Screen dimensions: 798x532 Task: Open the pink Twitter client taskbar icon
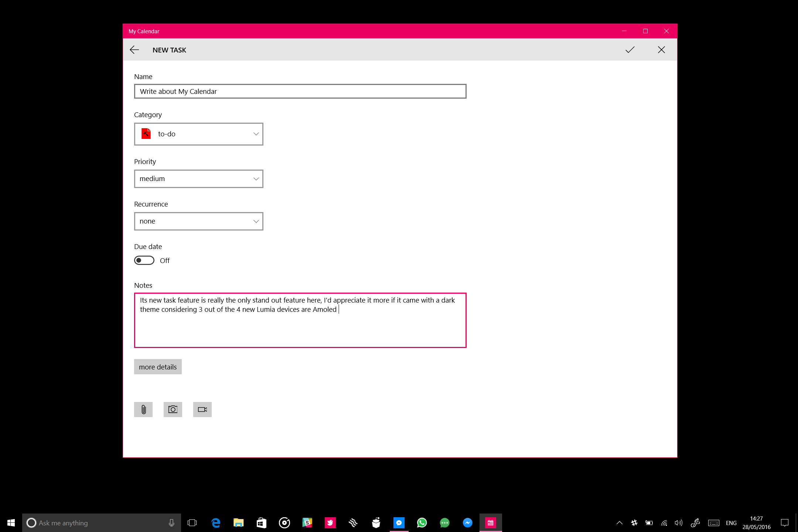pos(330,523)
